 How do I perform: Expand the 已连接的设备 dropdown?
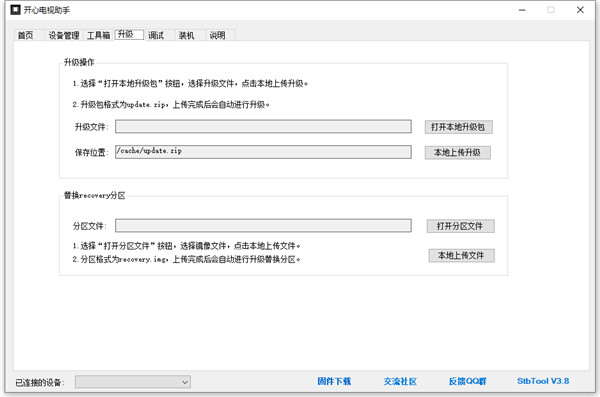point(133,382)
